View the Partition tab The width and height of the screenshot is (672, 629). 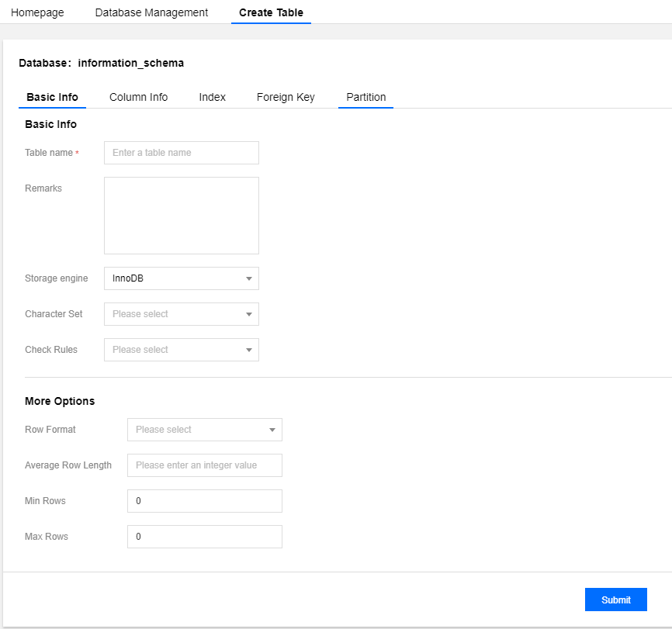click(365, 97)
